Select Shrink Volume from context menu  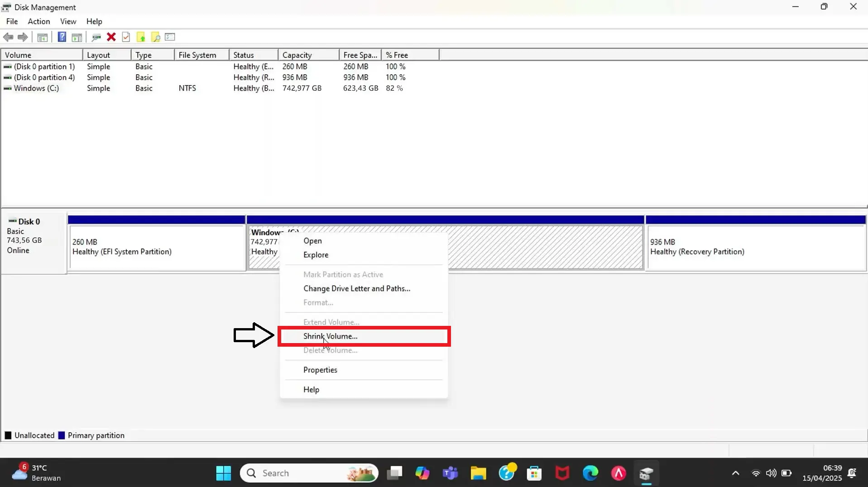coord(330,336)
